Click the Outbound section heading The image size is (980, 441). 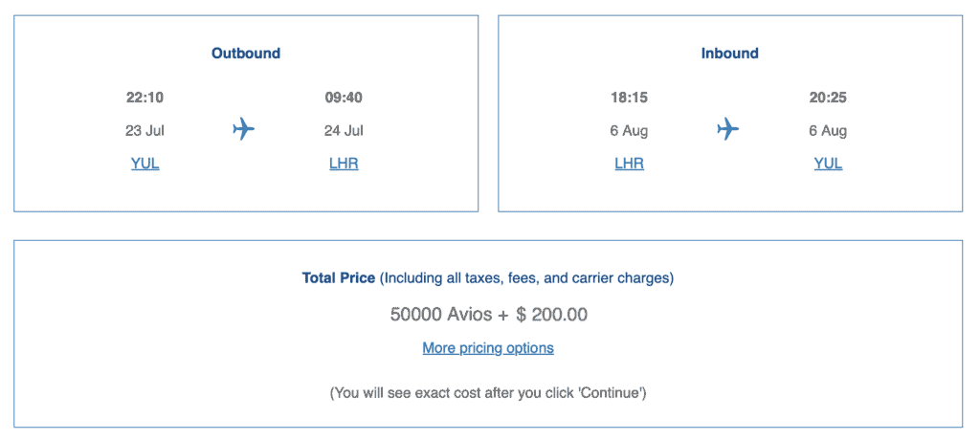click(246, 54)
